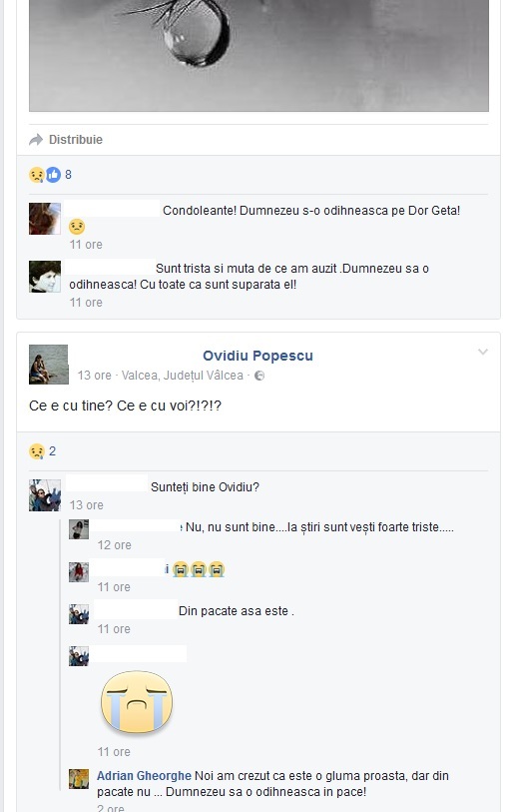Open the water drop photo in the post
The height and width of the screenshot is (812, 510).
point(258,55)
